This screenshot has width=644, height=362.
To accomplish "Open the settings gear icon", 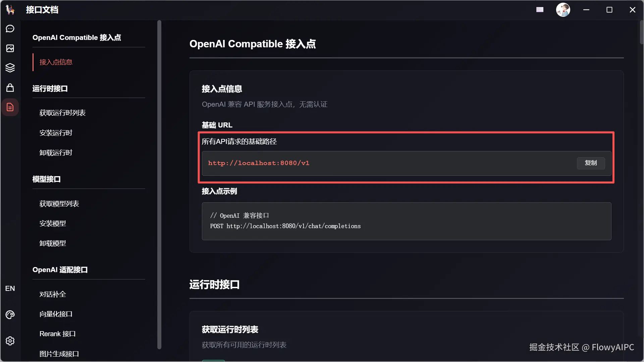I will coord(10,341).
